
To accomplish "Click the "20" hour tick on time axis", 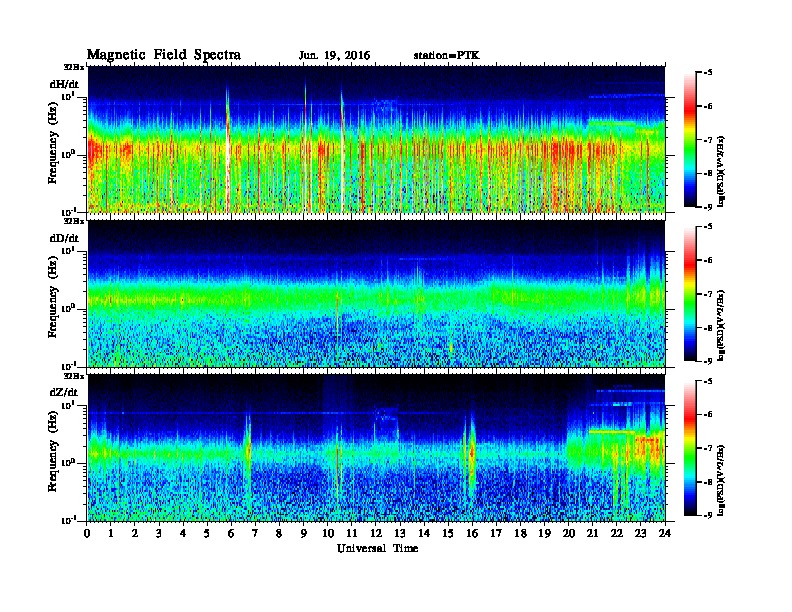I will (569, 533).
